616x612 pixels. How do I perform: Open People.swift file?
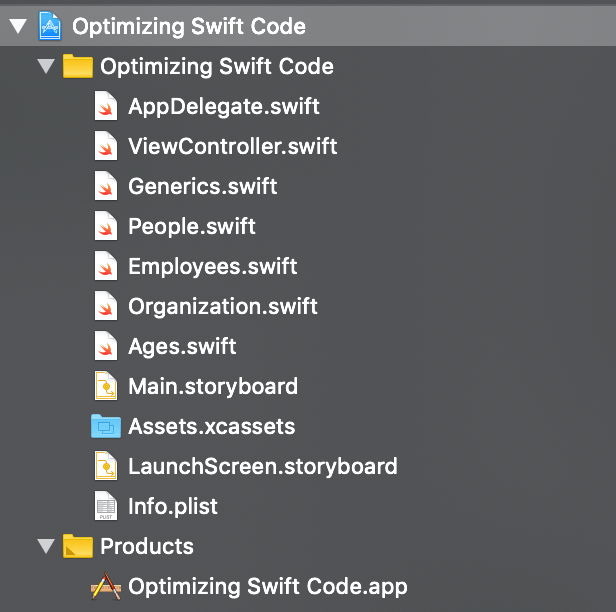(x=192, y=226)
